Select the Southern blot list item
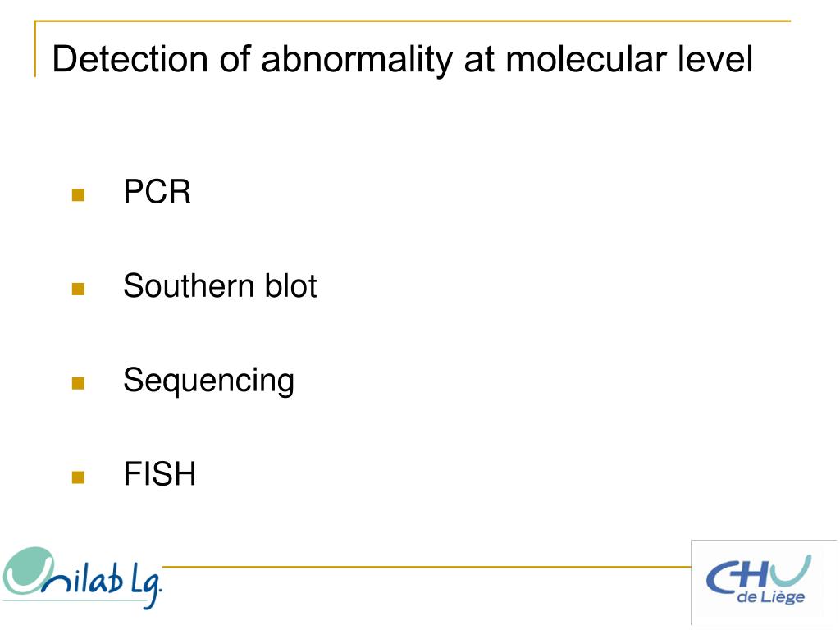 pos(220,285)
